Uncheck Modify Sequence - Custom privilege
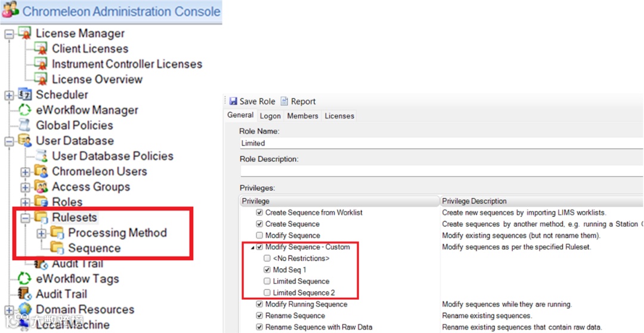The image size is (644, 333). coord(259,247)
